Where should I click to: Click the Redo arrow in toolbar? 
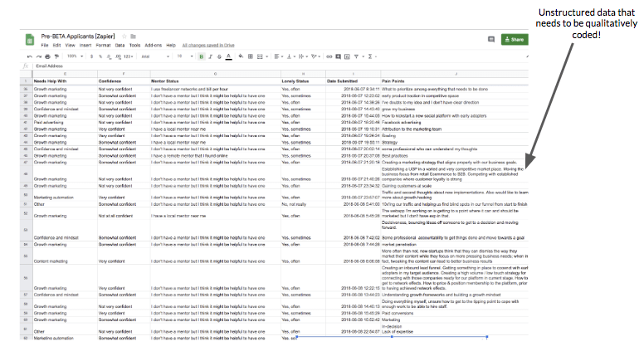click(39, 56)
